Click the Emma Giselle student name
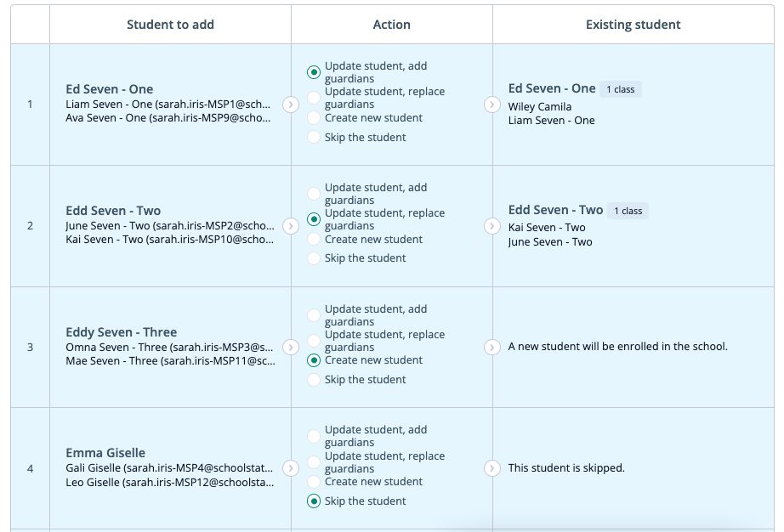This screenshot has width=784, height=532. (x=105, y=453)
